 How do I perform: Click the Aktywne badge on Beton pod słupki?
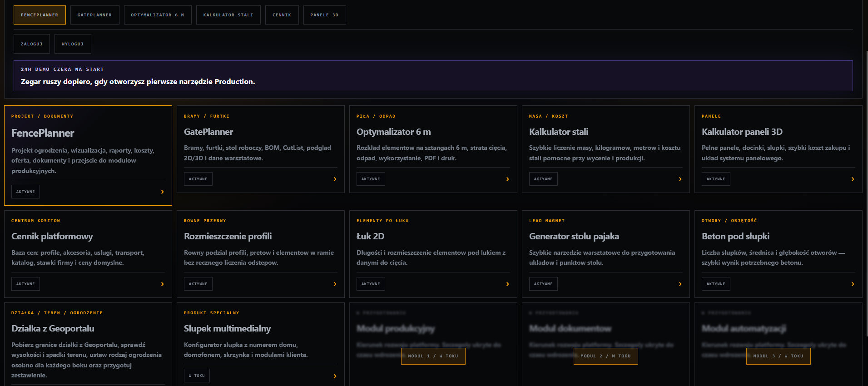(716, 284)
